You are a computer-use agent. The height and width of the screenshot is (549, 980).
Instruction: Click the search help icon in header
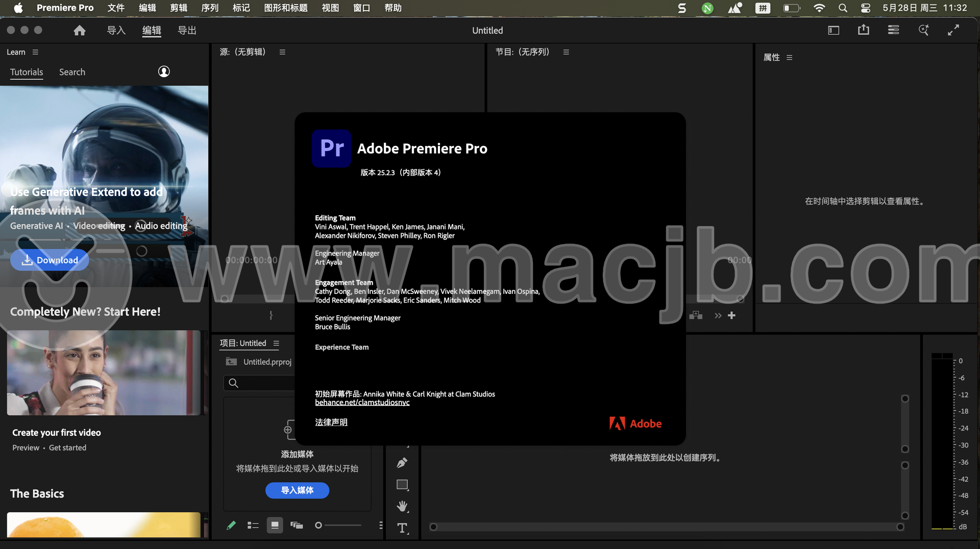pyautogui.click(x=923, y=30)
